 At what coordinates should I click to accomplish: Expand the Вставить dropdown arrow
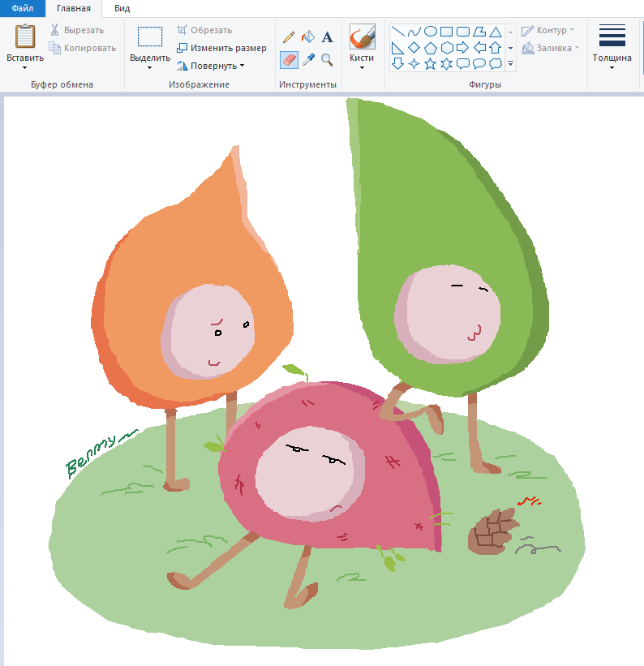24,68
